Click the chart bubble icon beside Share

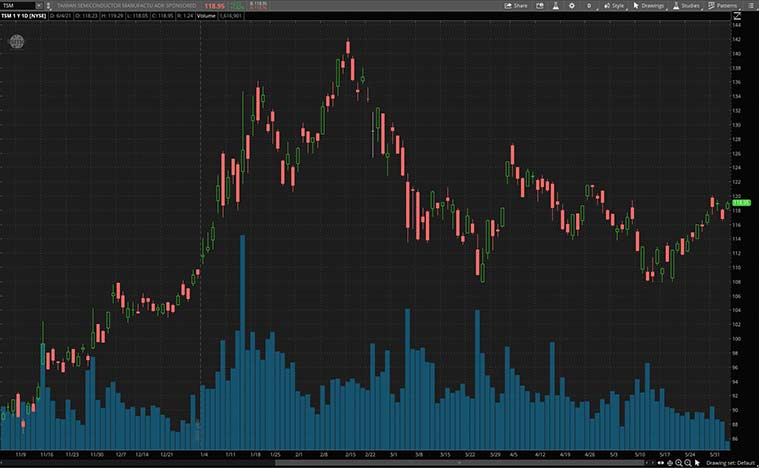coord(540,6)
